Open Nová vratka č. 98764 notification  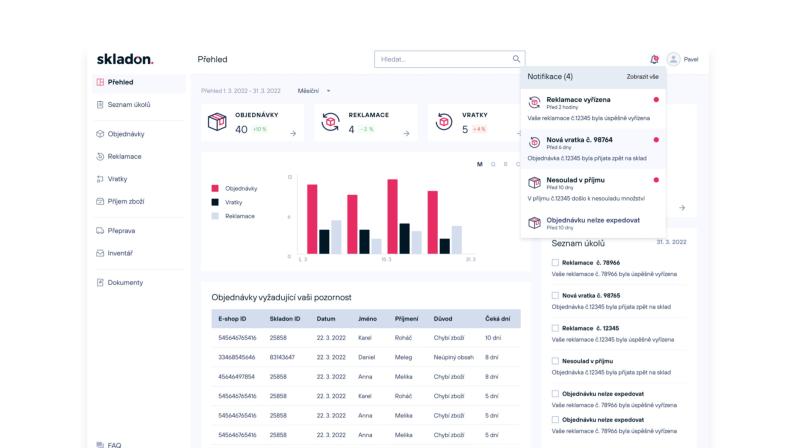click(593, 148)
